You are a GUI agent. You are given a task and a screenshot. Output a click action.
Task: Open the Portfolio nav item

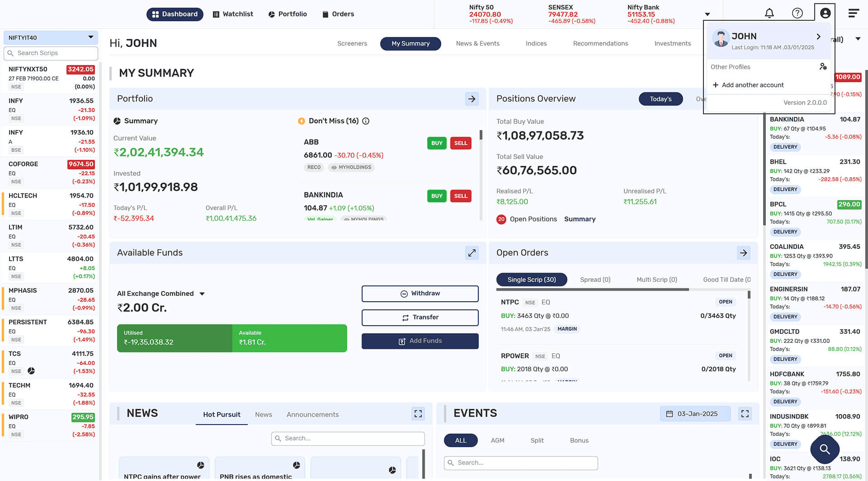click(288, 14)
